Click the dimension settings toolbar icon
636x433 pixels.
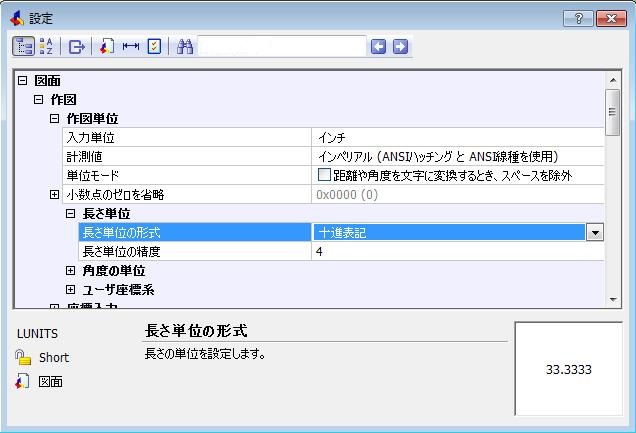(131, 47)
